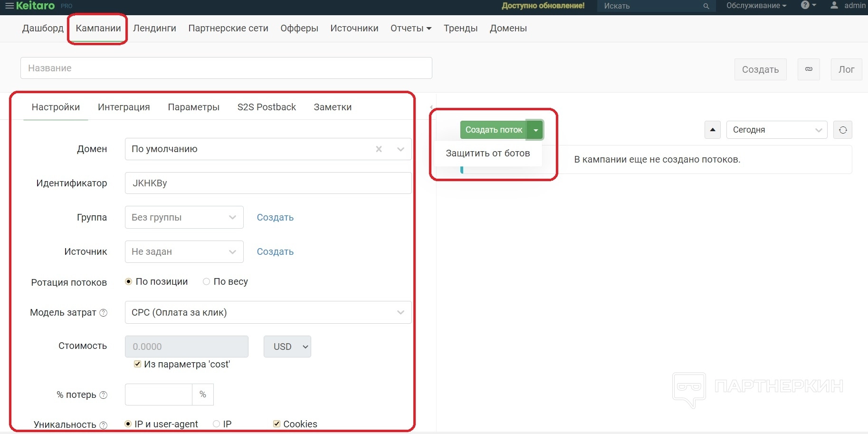Open the admin user account icon
868x434 pixels.
point(834,5)
